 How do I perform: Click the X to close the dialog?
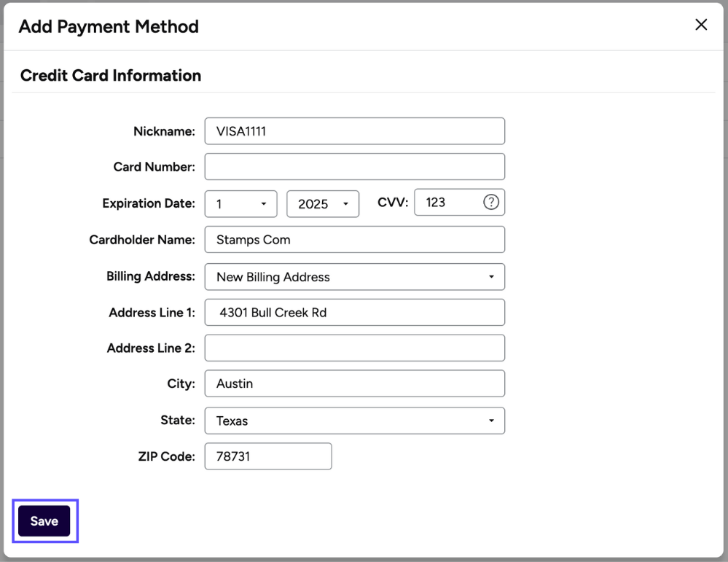point(701,24)
